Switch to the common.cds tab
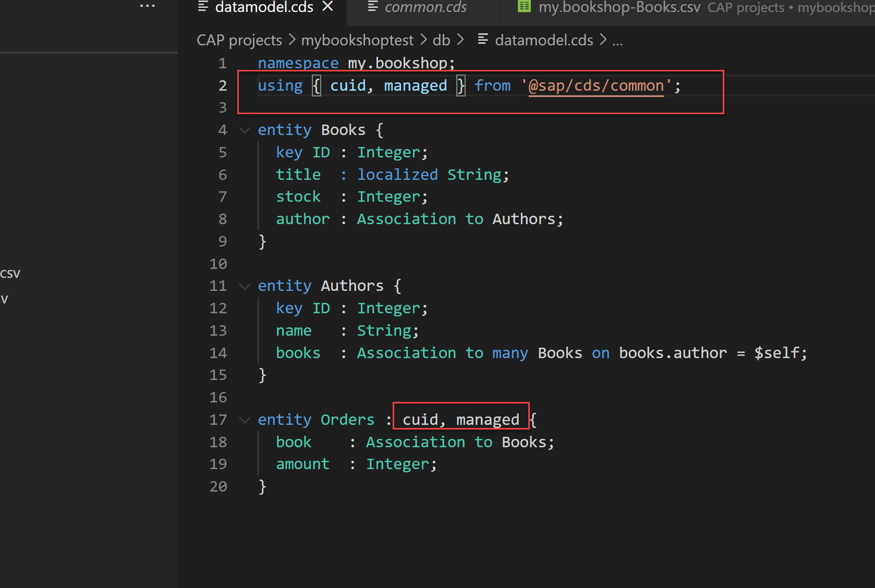The width and height of the screenshot is (875, 588). click(425, 7)
